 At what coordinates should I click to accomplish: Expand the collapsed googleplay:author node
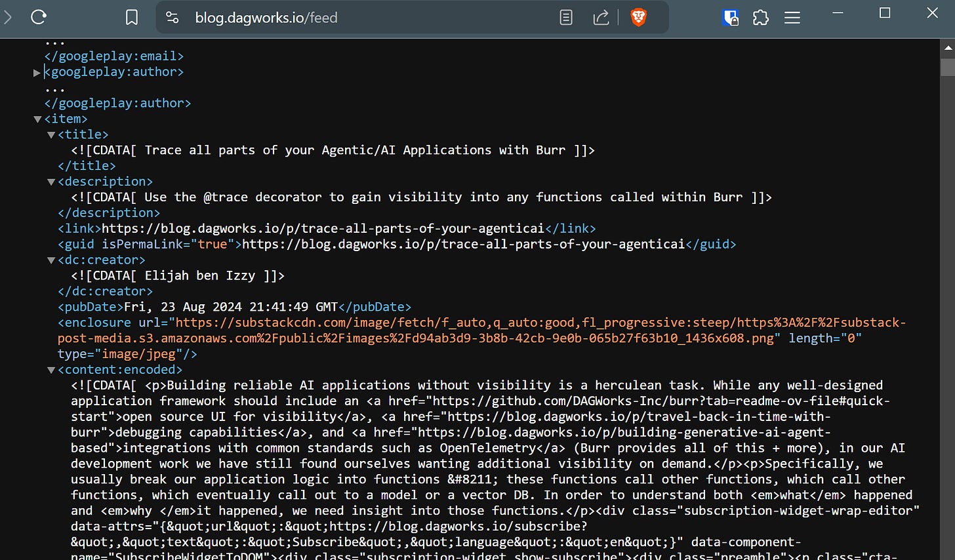37,72
